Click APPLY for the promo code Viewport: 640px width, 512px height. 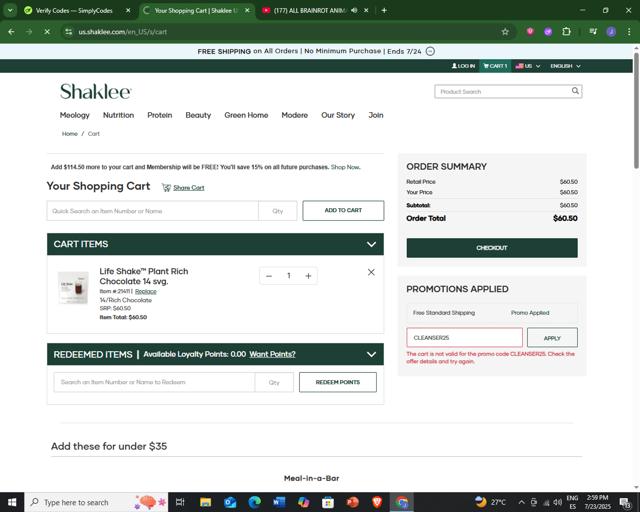[x=552, y=338]
